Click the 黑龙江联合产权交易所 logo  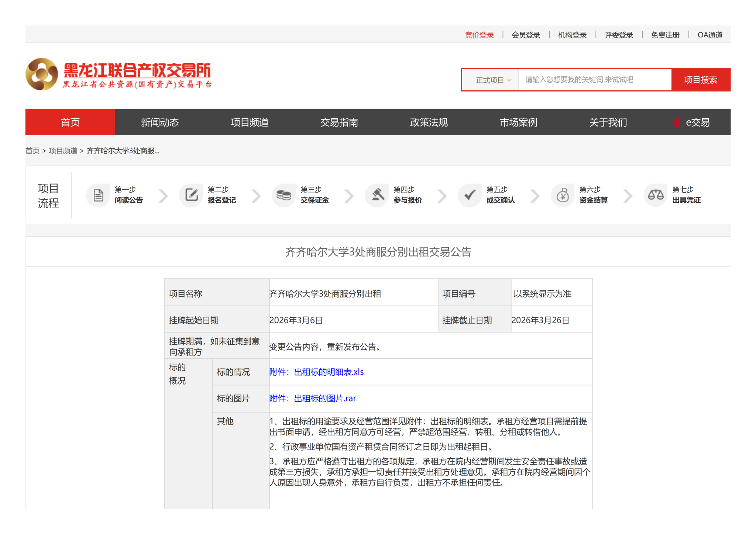pos(119,74)
